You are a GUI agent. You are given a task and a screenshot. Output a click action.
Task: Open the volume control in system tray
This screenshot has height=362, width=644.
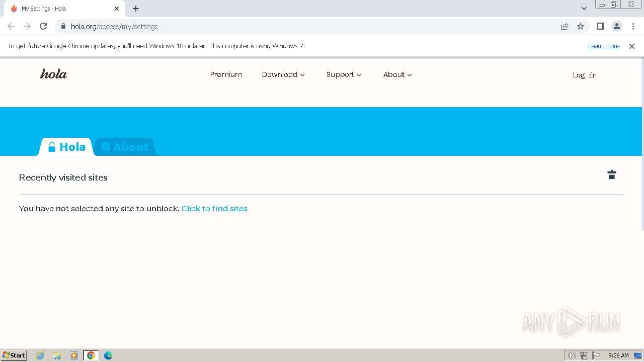coord(572,355)
